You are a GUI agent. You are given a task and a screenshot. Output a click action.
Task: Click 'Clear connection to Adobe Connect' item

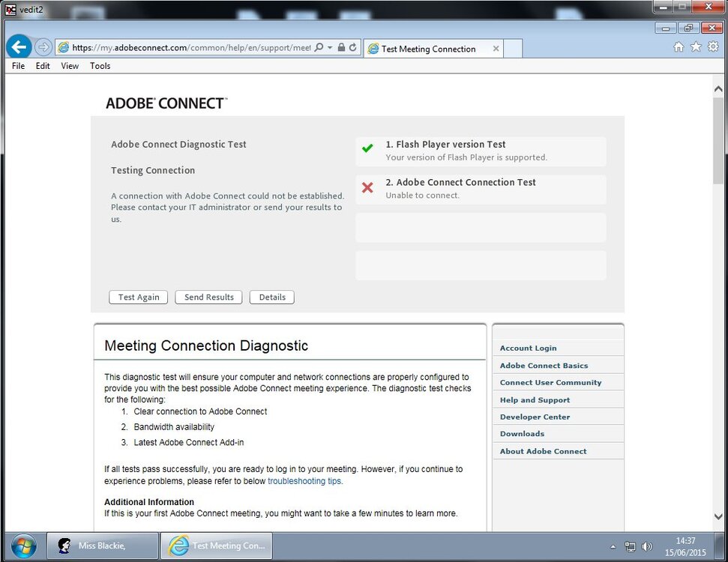200,411
